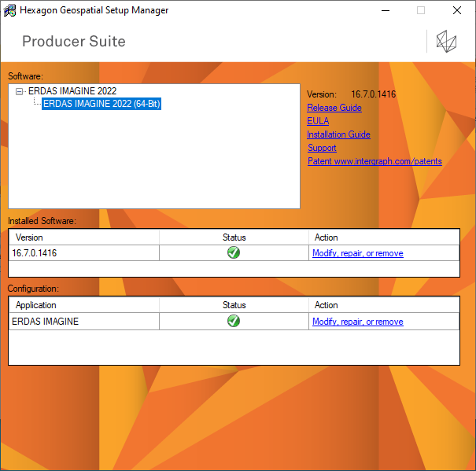Open the Installation Guide link
This screenshot has width=476, height=471.
point(338,134)
